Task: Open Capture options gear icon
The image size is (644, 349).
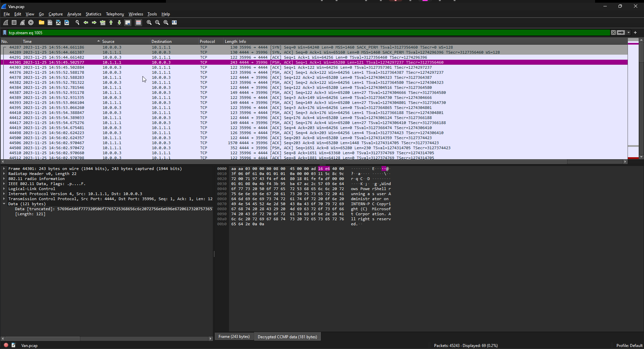Action: coord(31,22)
